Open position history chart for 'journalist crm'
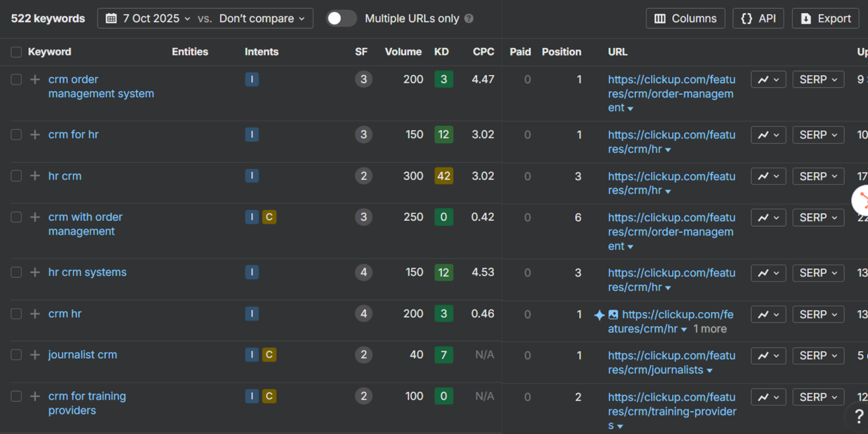The height and width of the screenshot is (434, 868). coord(768,356)
